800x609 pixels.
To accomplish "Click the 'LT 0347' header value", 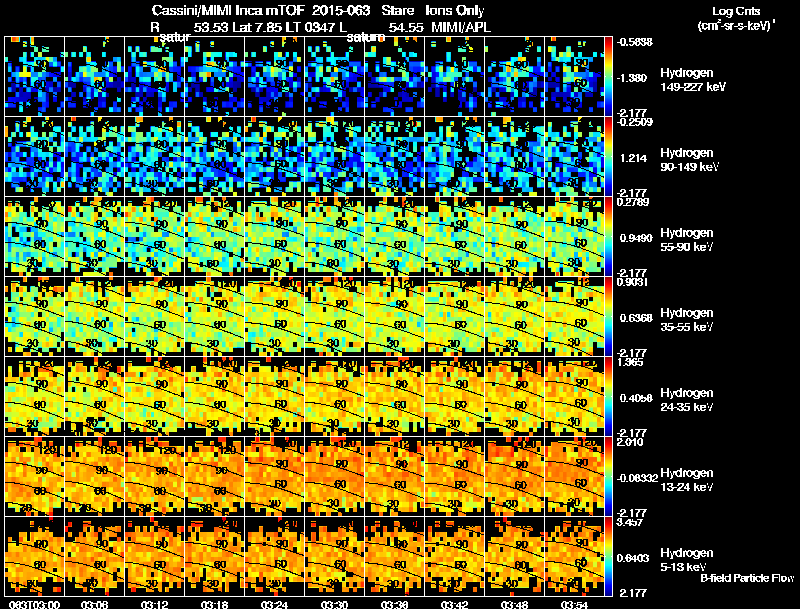I will (308, 28).
